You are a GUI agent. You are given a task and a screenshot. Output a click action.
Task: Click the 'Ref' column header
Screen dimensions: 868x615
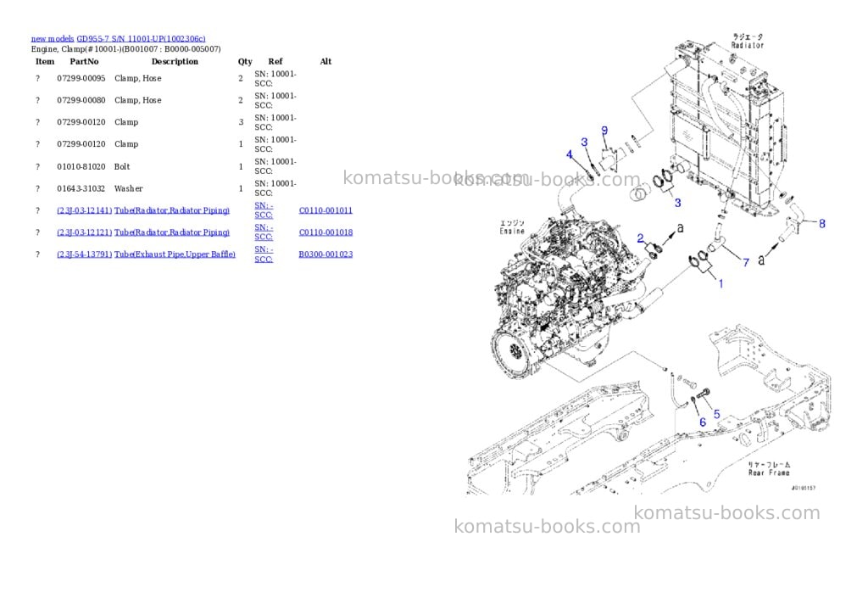click(x=275, y=61)
